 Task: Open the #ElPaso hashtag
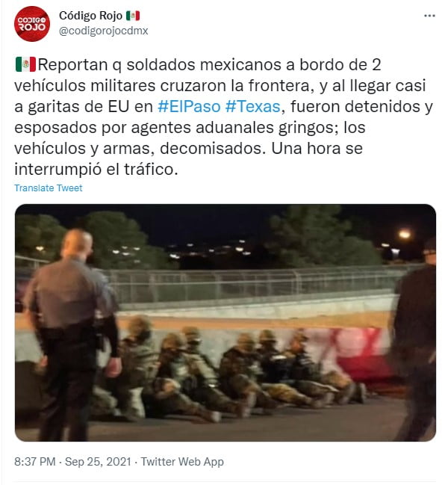[x=189, y=106]
